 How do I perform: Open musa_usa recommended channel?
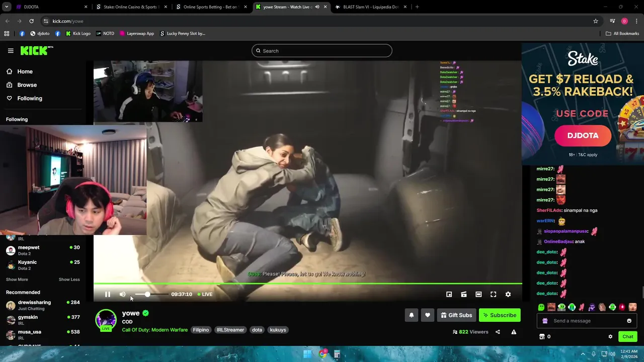coord(43,334)
